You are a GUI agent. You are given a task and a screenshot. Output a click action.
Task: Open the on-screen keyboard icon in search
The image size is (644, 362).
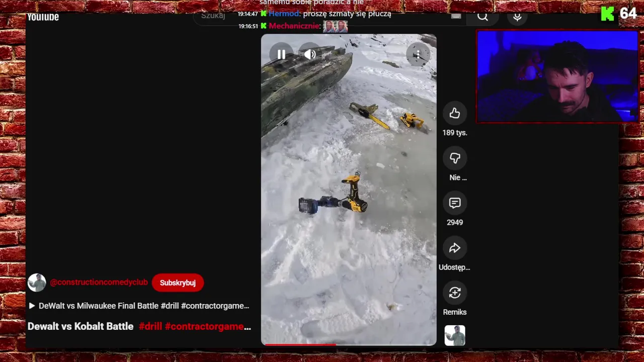(x=456, y=16)
